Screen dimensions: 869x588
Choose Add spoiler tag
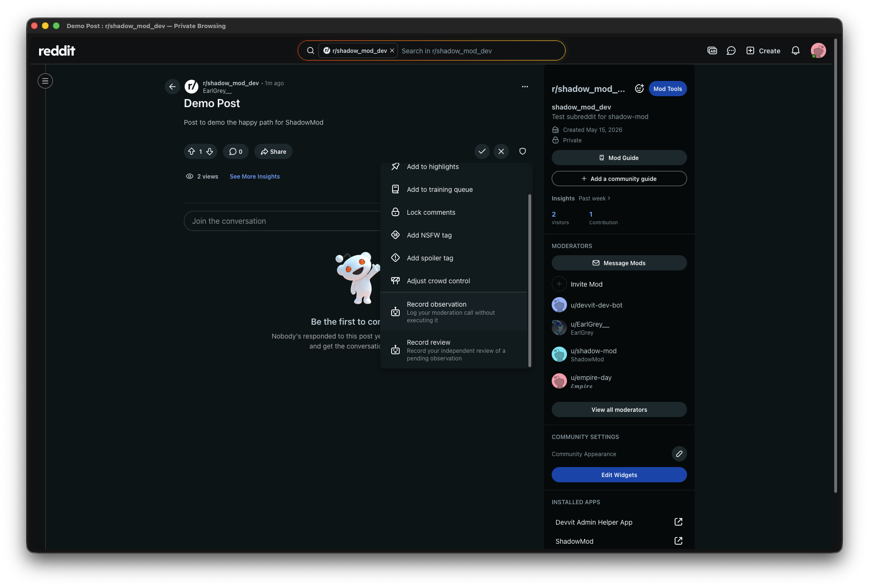pyautogui.click(x=454, y=258)
